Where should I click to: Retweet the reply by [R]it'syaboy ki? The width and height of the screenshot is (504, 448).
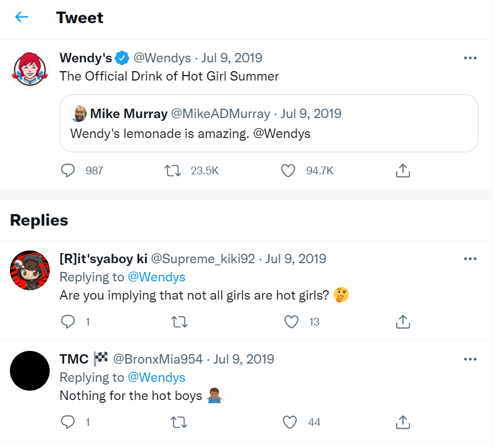point(180,322)
